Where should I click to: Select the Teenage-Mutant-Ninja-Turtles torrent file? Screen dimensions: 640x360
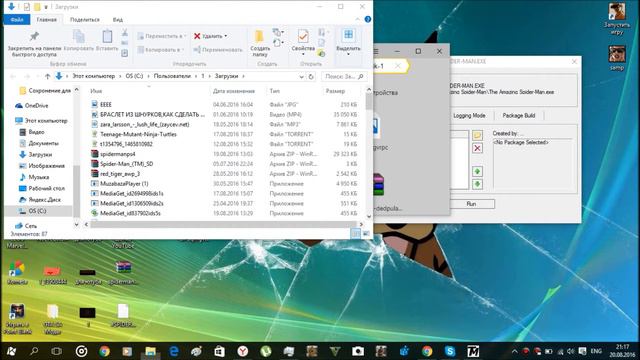click(x=138, y=134)
